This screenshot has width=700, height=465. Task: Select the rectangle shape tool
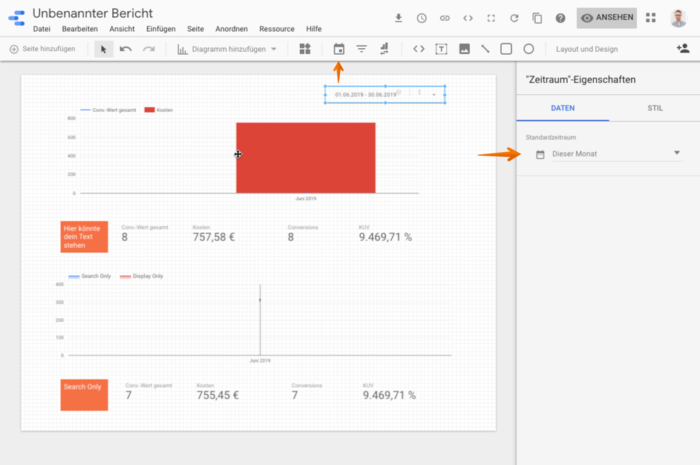[x=506, y=49]
